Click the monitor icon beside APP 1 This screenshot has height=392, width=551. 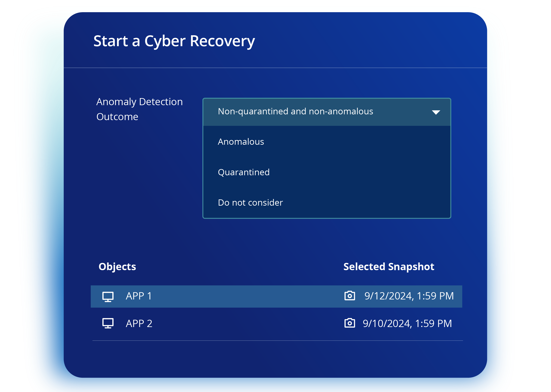pyautogui.click(x=108, y=297)
